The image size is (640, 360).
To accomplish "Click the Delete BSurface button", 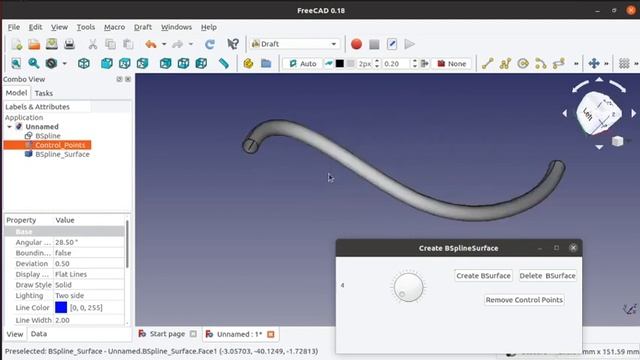I will [x=547, y=276].
